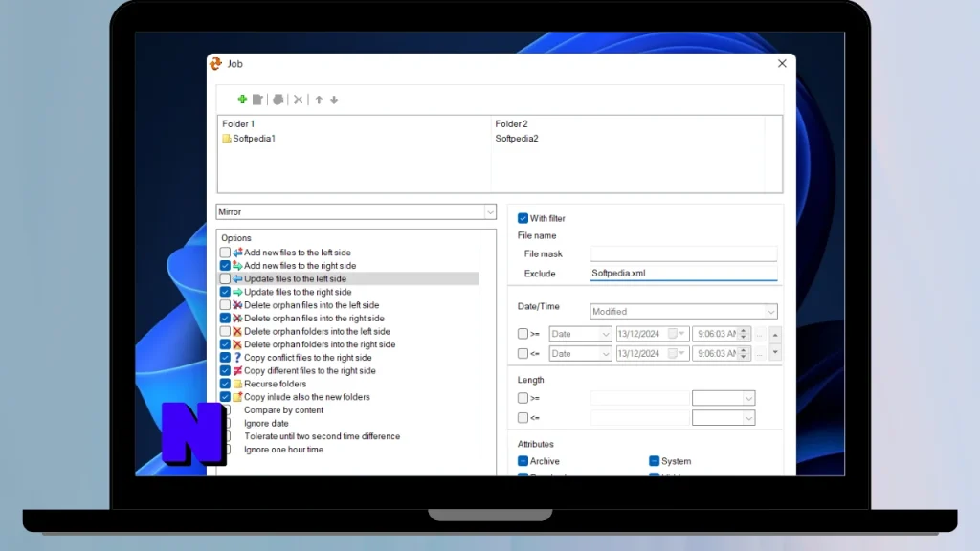Viewport: 980px width, 551px height.
Task: Open the Date dropdown in <= row
Action: pyautogui.click(x=605, y=354)
